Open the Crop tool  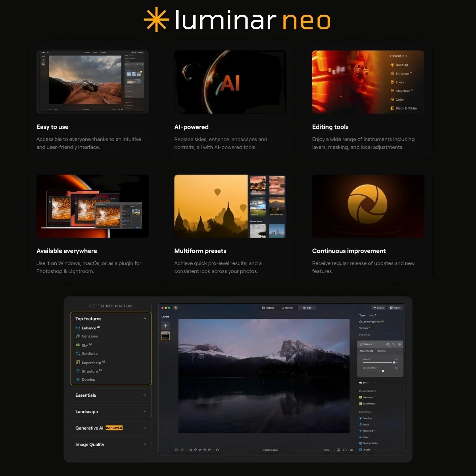click(365, 328)
